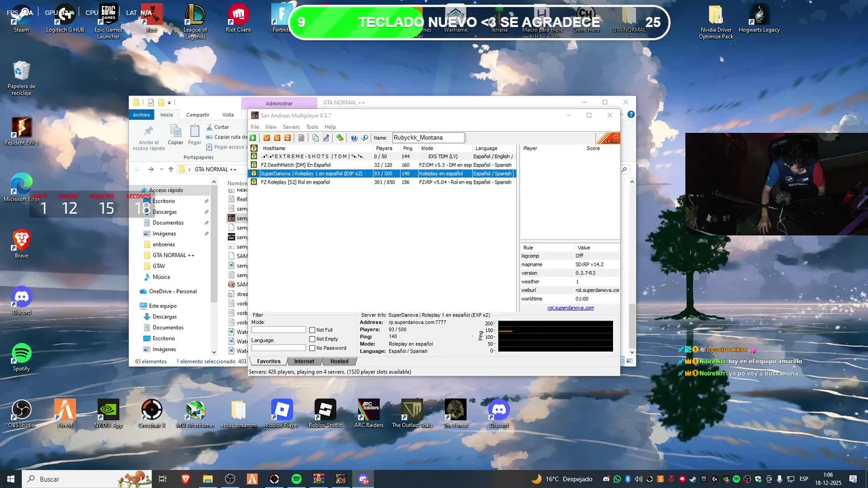Click Copiar button in Explorer ribbon
868x488 pixels.
click(176, 135)
